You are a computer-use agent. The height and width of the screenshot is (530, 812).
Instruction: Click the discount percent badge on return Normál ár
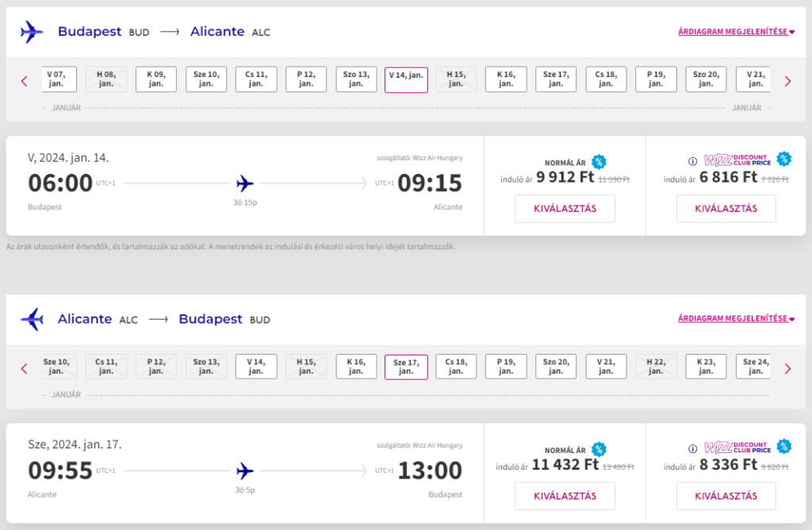pyautogui.click(x=599, y=449)
